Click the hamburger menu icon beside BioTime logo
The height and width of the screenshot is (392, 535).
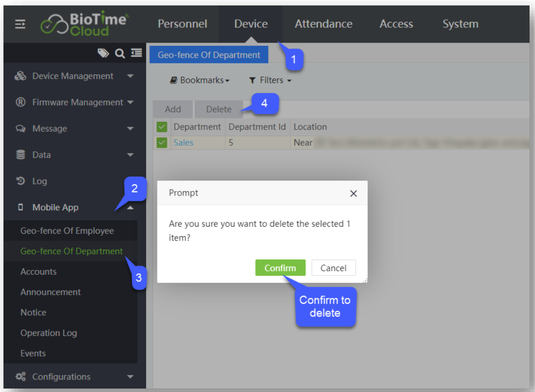pos(20,24)
